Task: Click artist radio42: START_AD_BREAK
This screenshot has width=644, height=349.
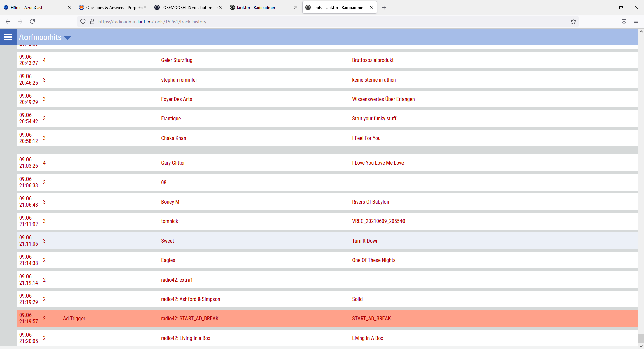Action: click(x=190, y=319)
